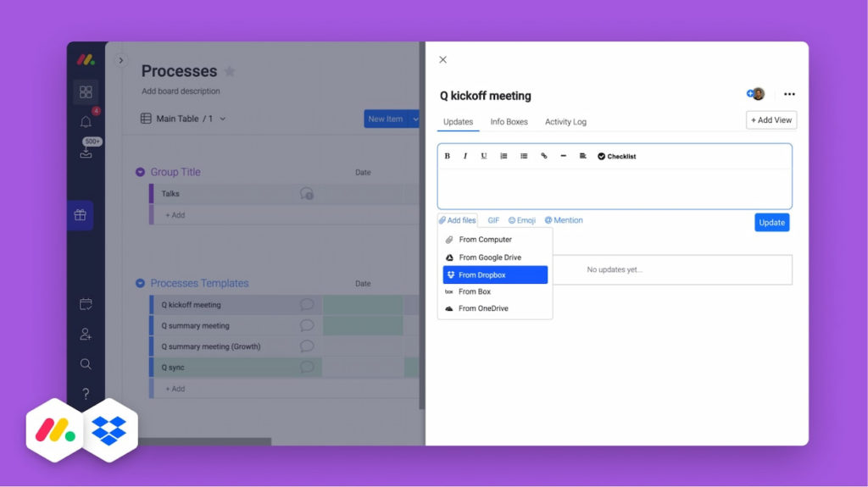Choose From Dropbox option

pyautogui.click(x=495, y=275)
